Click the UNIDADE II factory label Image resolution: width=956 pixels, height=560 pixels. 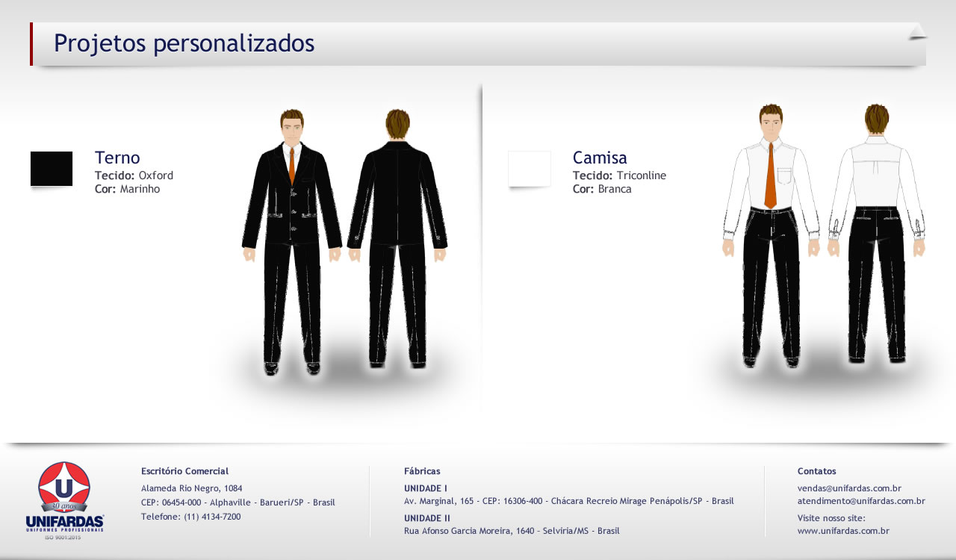pyautogui.click(x=426, y=518)
